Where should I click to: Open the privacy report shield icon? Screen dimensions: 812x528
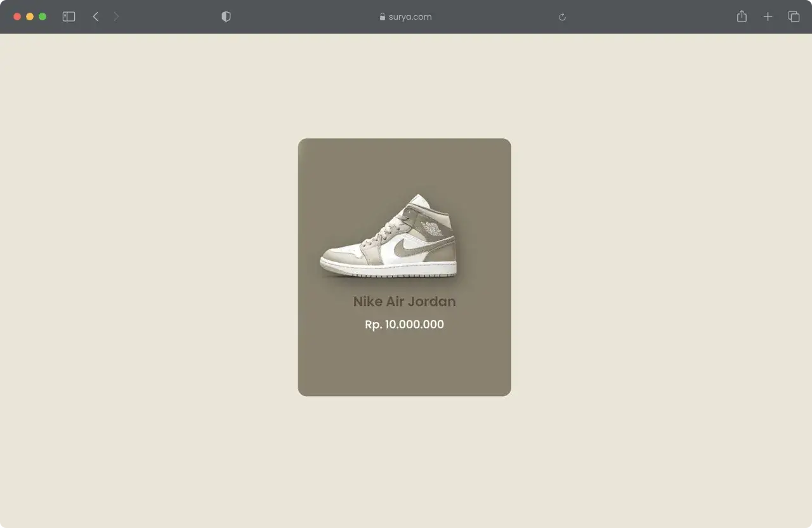point(226,16)
